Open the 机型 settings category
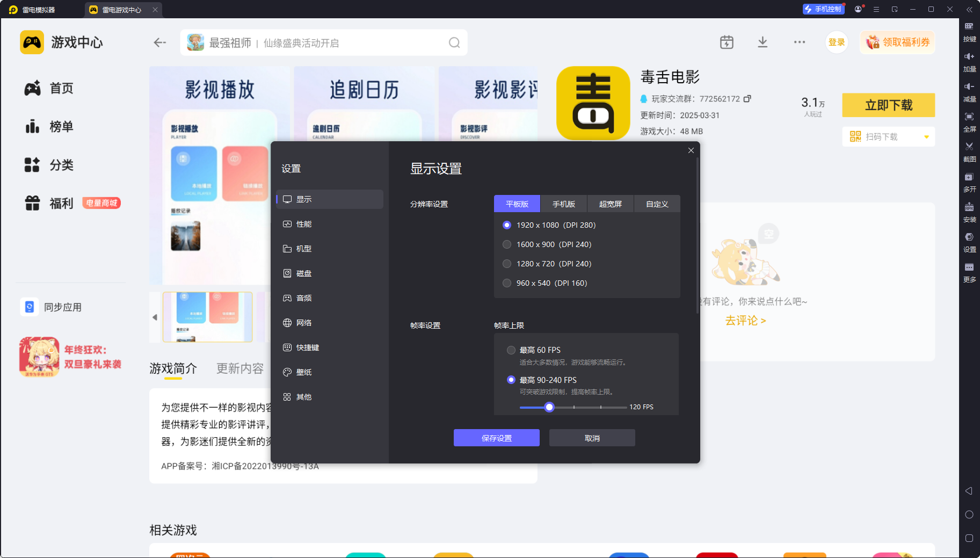 pyautogui.click(x=330, y=249)
